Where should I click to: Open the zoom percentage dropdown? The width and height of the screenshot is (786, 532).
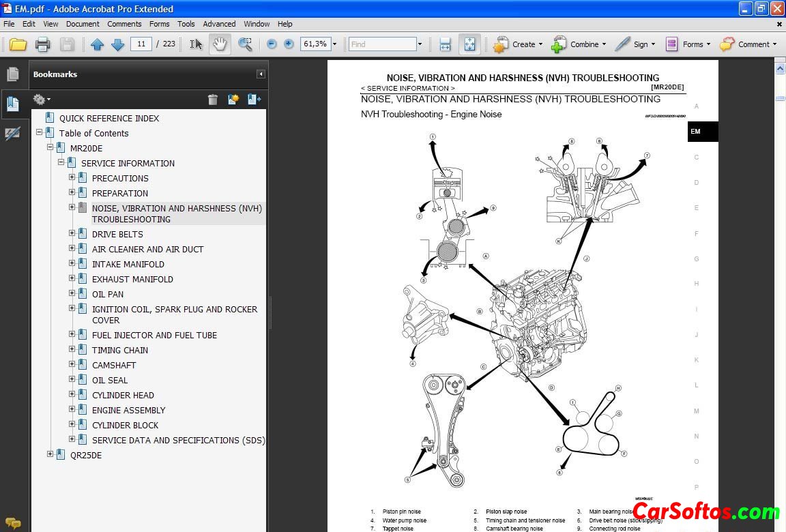[334, 44]
